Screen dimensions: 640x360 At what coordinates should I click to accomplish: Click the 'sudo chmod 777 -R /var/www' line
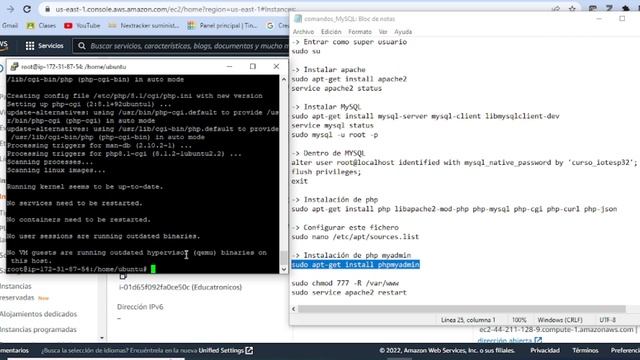click(x=345, y=283)
